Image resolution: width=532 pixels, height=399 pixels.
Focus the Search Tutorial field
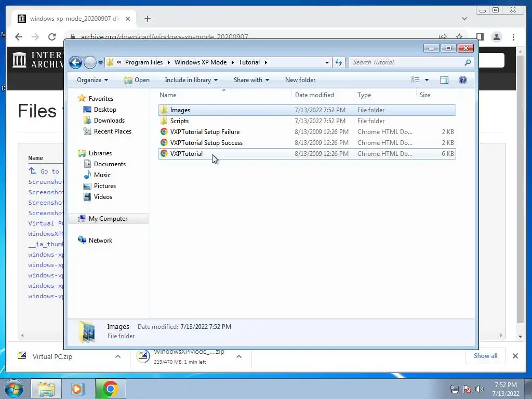click(x=411, y=62)
